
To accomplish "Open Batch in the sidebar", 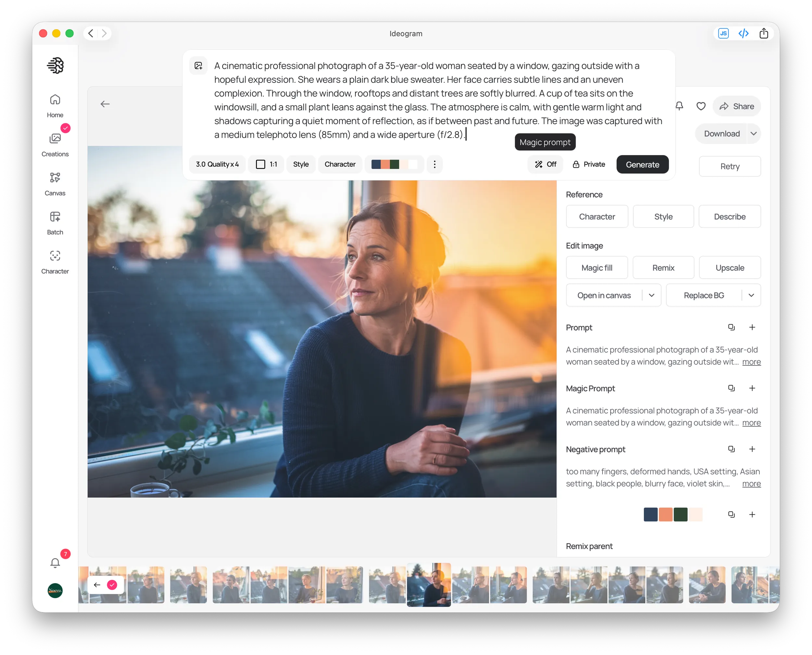I will (55, 223).
